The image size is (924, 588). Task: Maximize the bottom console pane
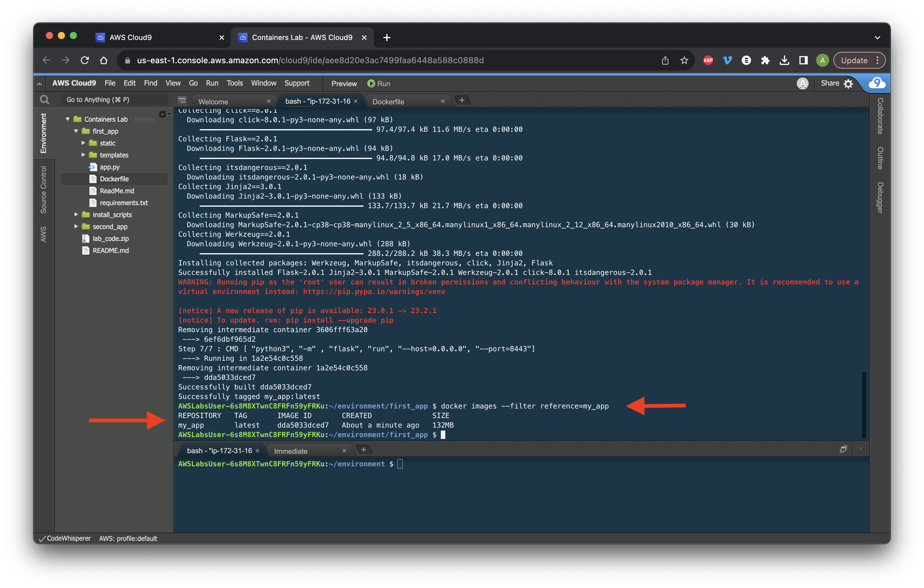843,449
